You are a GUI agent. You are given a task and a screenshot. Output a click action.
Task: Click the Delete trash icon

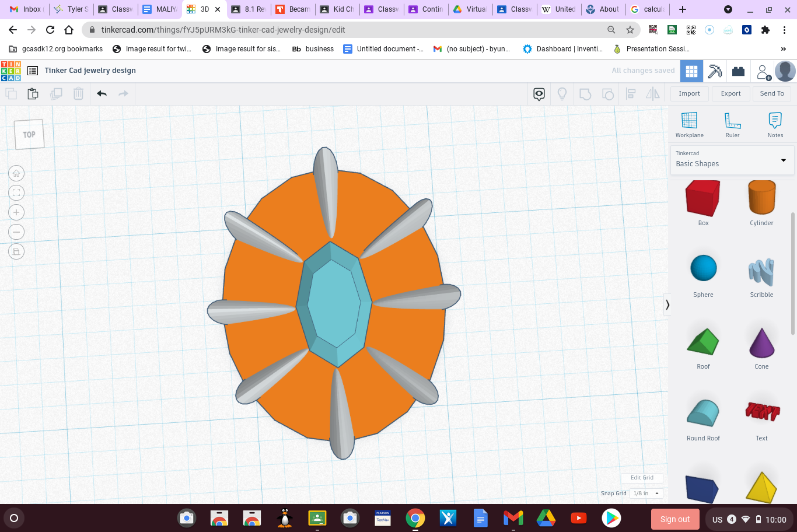click(78, 93)
